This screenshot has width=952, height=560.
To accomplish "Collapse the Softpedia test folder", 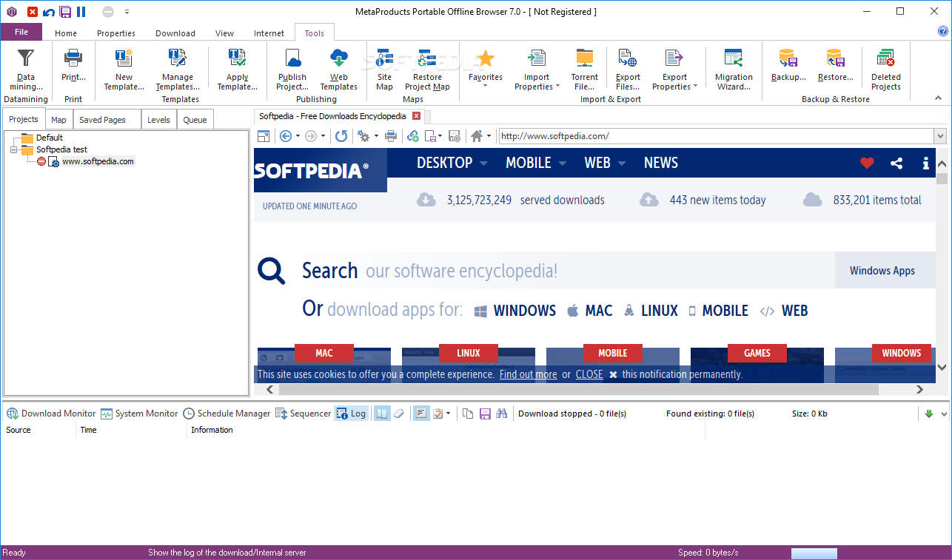I will click(13, 149).
